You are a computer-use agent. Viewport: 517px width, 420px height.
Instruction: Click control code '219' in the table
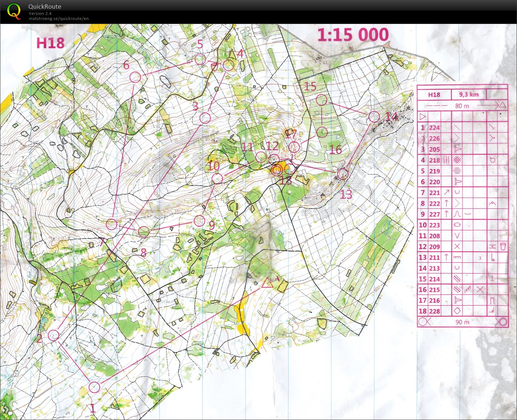pyautogui.click(x=434, y=171)
